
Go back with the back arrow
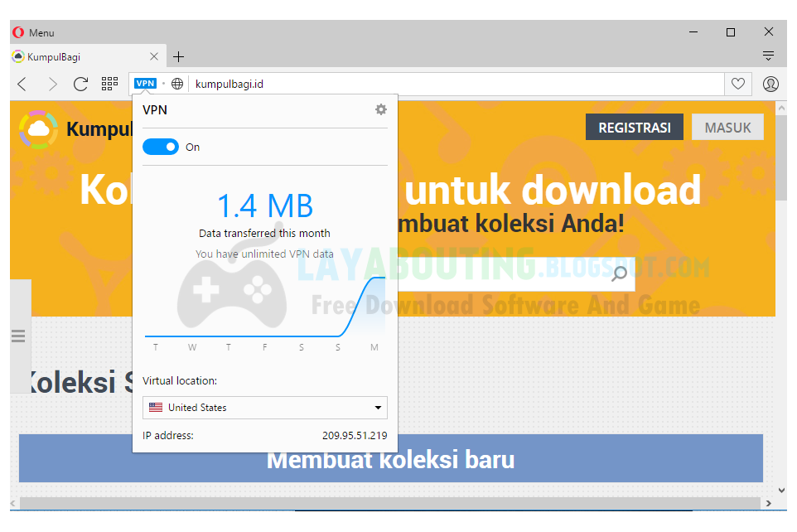coord(22,84)
